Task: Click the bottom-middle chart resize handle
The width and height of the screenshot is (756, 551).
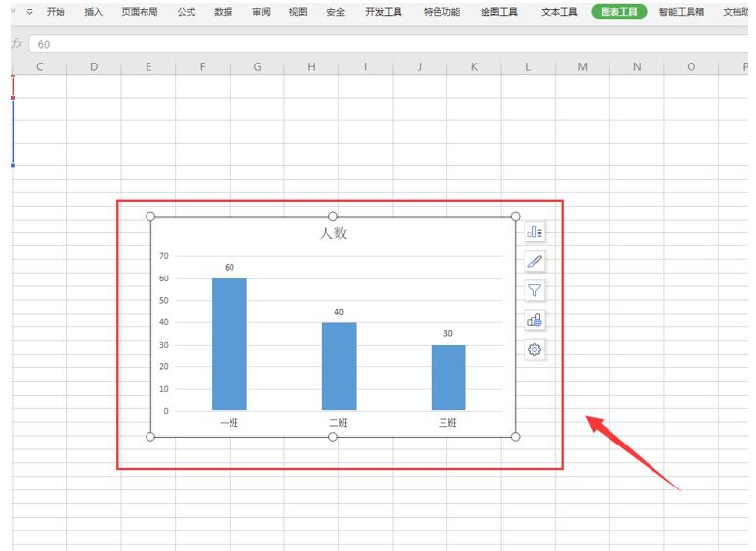Action: coord(333,437)
